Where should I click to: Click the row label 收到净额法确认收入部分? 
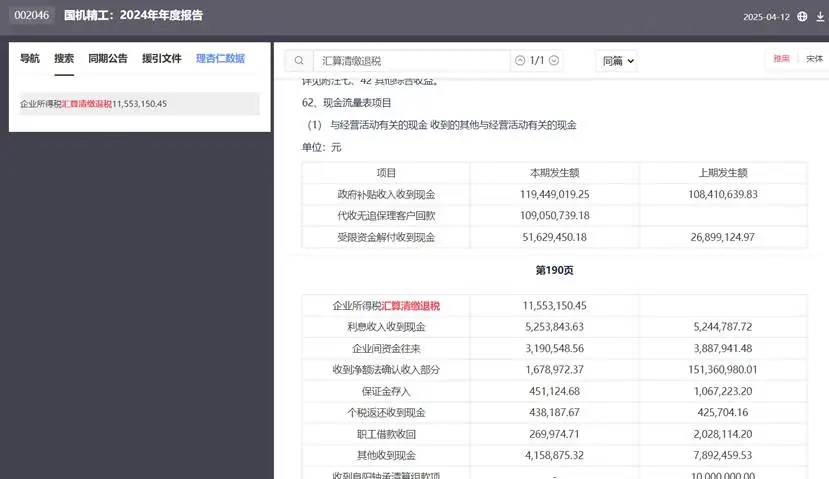(x=386, y=370)
